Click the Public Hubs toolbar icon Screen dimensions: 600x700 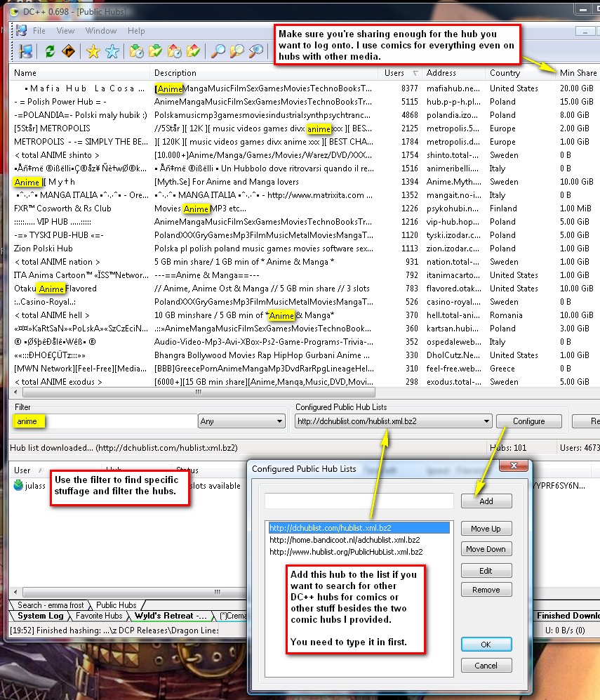tap(25, 51)
